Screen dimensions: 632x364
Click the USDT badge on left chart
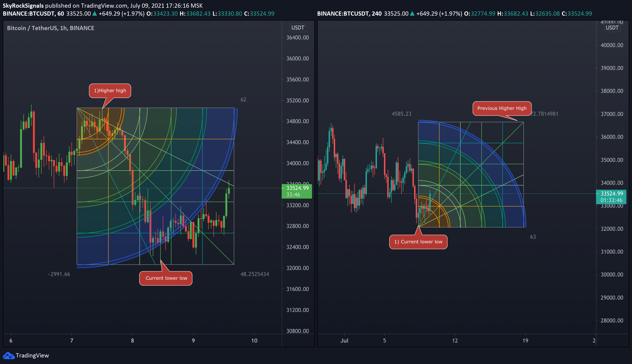point(298,28)
